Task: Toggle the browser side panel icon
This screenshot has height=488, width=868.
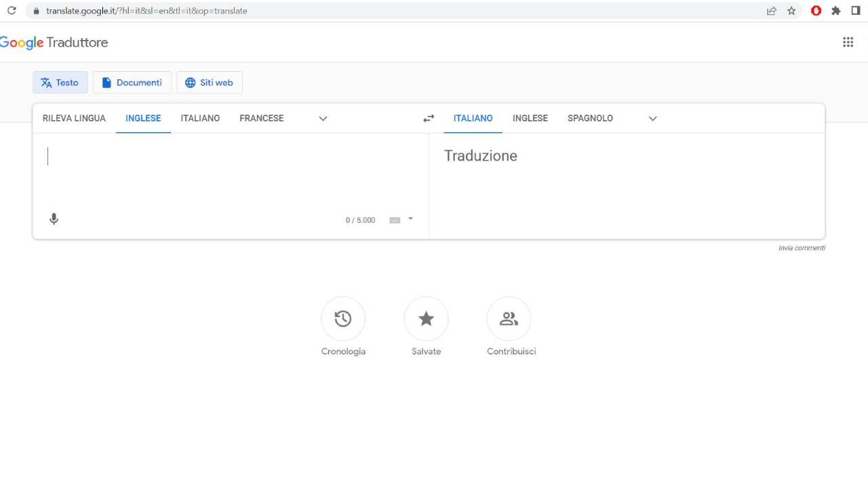Action: click(856, 11)
